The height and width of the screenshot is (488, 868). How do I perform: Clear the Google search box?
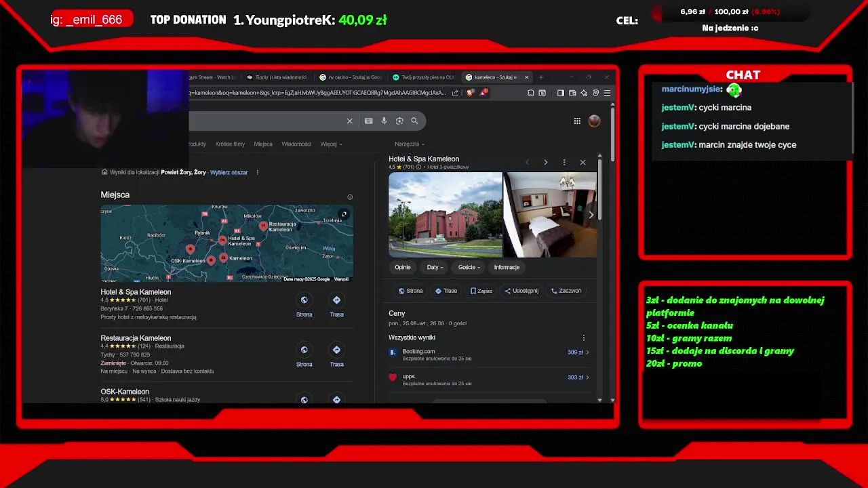pos(349,121)
